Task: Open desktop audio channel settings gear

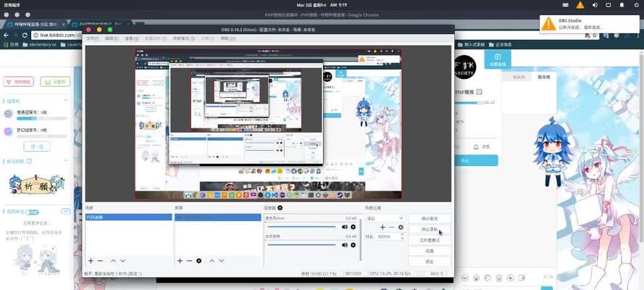Action: 353,245
